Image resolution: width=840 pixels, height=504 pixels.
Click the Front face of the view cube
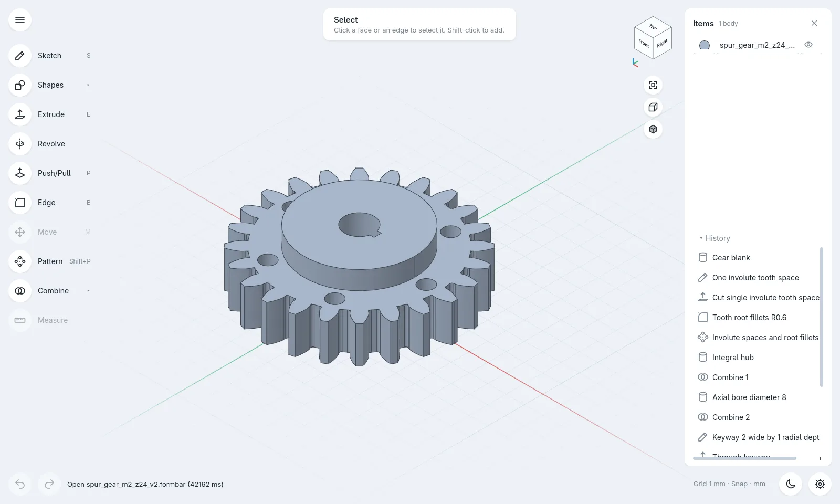coord(644,43)
